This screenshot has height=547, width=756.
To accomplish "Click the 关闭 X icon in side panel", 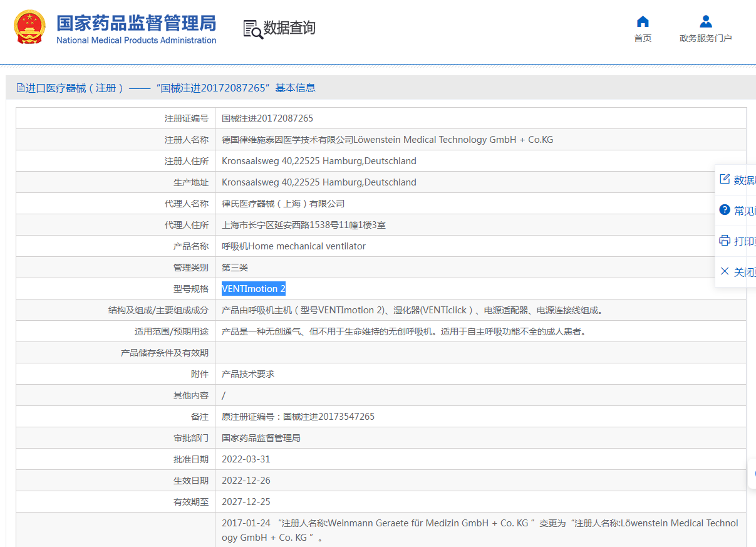I will pos(725,271).
